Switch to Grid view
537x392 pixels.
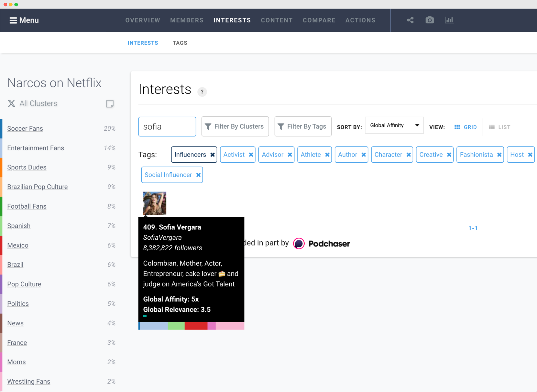point(465,127)
